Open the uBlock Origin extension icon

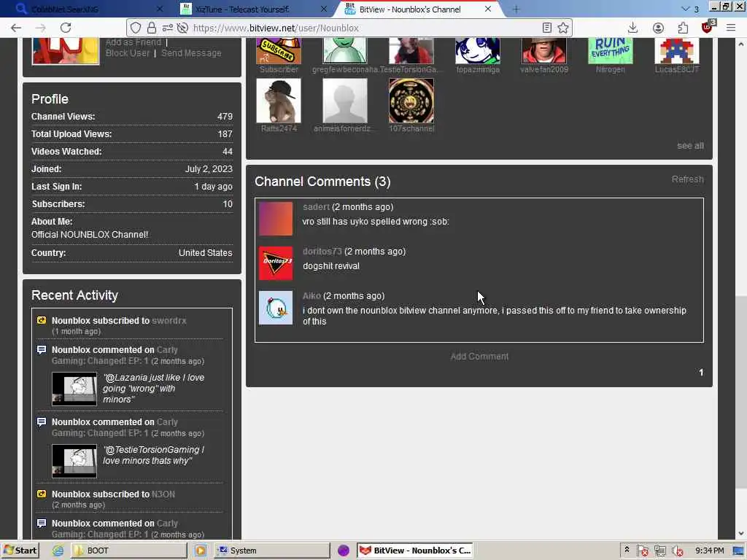[708, 27]
